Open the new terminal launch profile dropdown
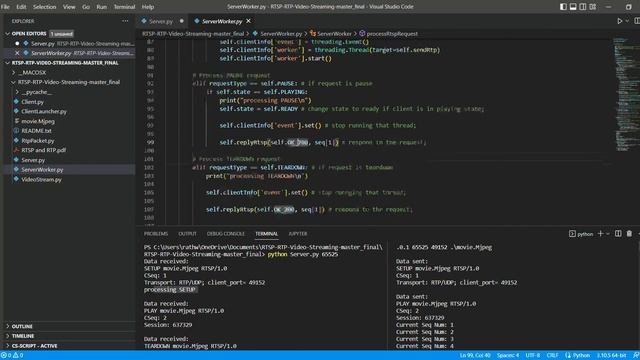Viewport: 640px width, 360px height. (x=608, y=234)
